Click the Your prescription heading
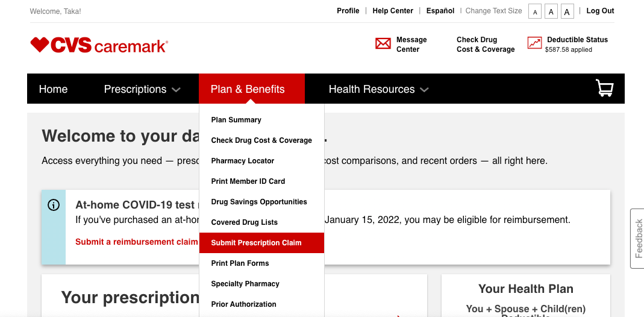Viewport: 644px width, 317px height. click(131, 297)
